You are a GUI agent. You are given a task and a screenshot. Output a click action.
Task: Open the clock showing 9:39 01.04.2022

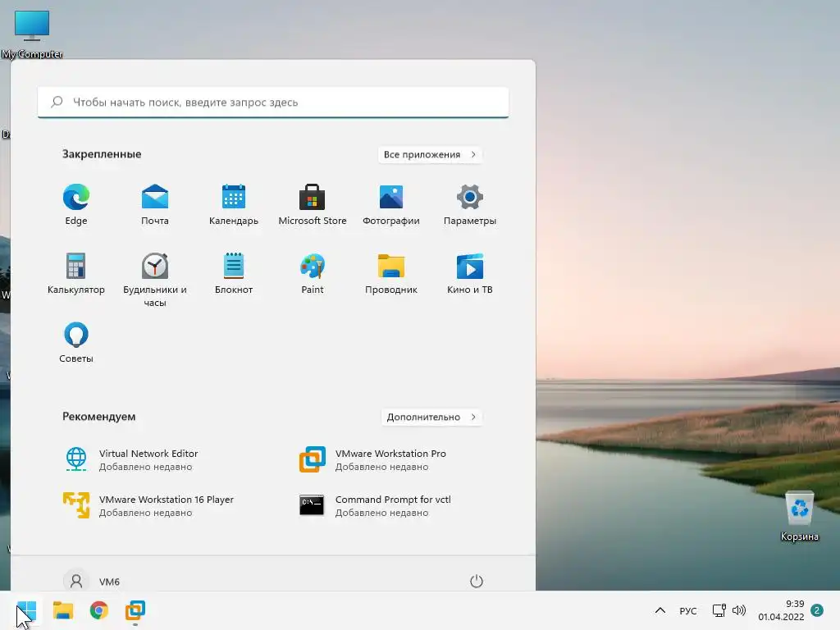point(781,610)
